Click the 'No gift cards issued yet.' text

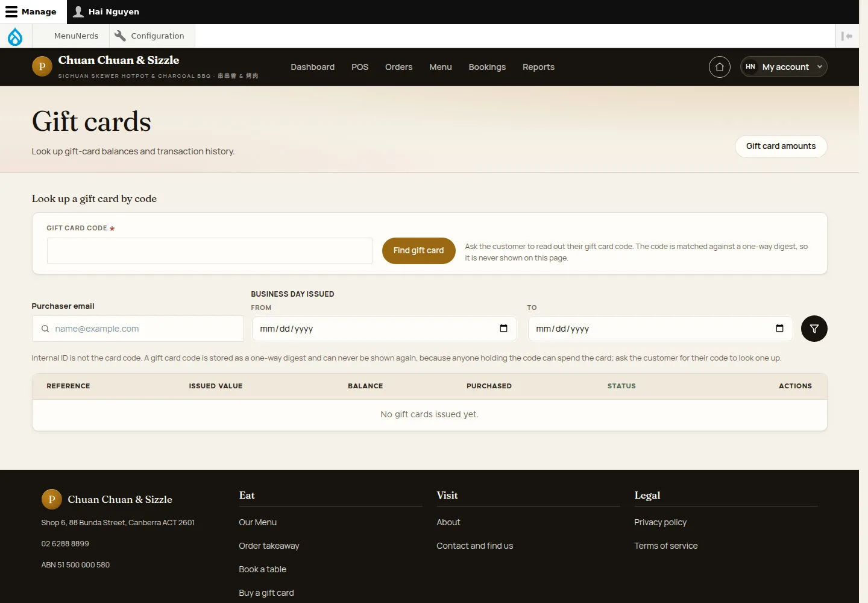pyautogui.click(x=429, y=414)
